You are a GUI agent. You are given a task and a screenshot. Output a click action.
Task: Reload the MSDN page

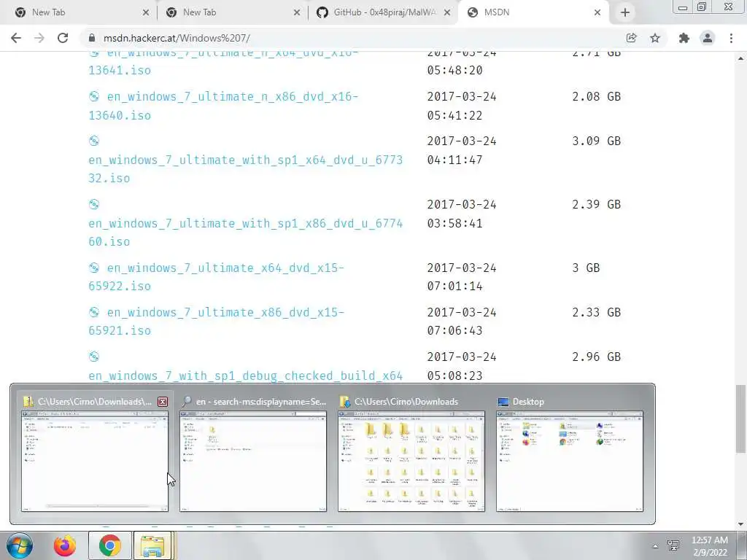pos(63,38)
